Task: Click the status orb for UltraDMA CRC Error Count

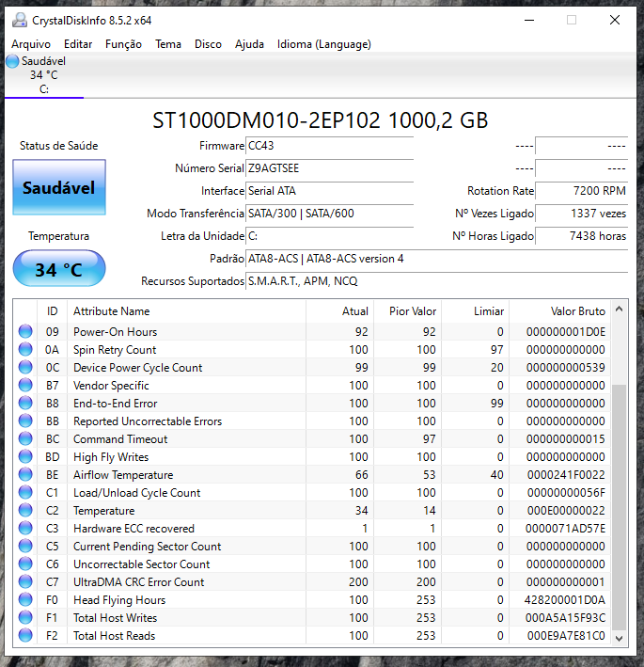Action: (x=25, y=581)
